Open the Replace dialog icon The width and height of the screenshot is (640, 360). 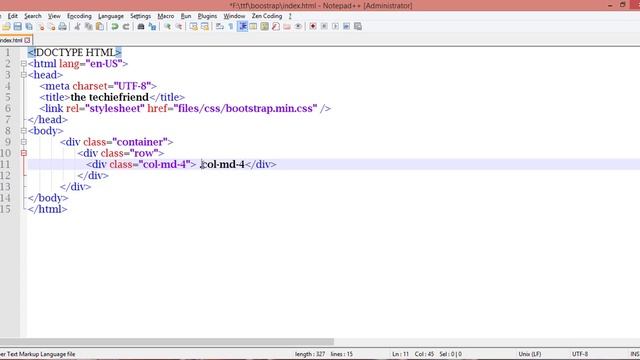152,27
